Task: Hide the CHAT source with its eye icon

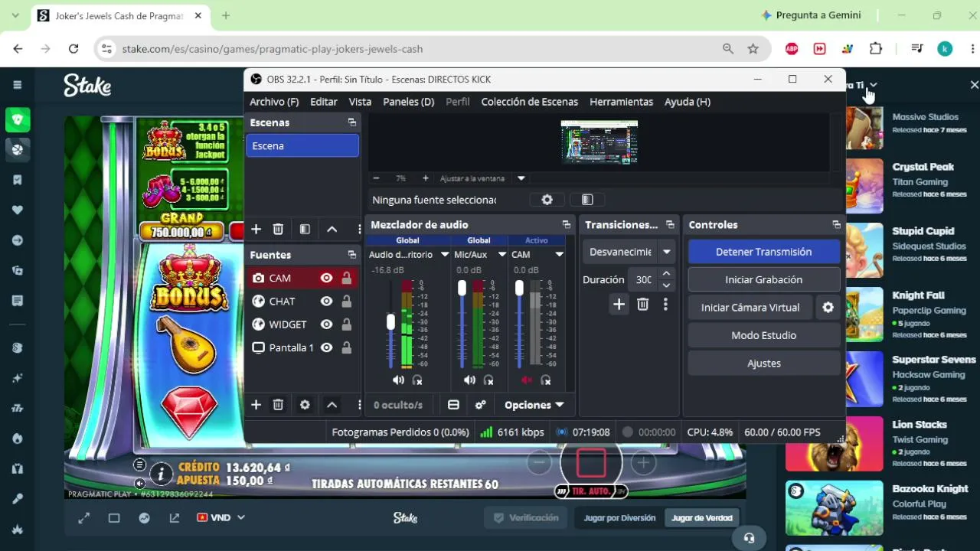Action: pos(327,302)
